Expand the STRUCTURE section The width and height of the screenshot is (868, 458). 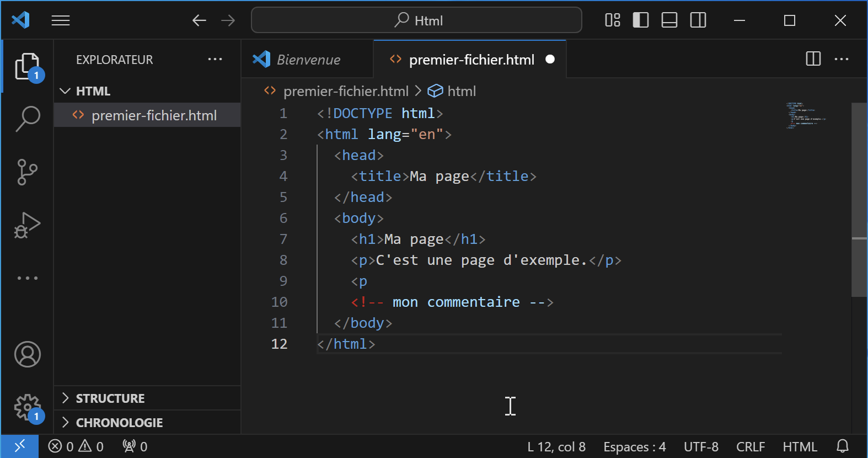(147, 398)
